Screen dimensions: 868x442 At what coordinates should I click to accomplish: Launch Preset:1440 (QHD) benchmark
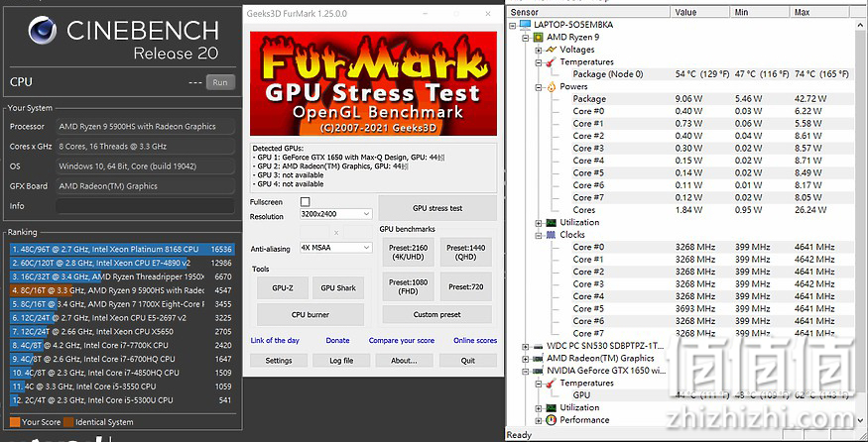pos(466,253)
